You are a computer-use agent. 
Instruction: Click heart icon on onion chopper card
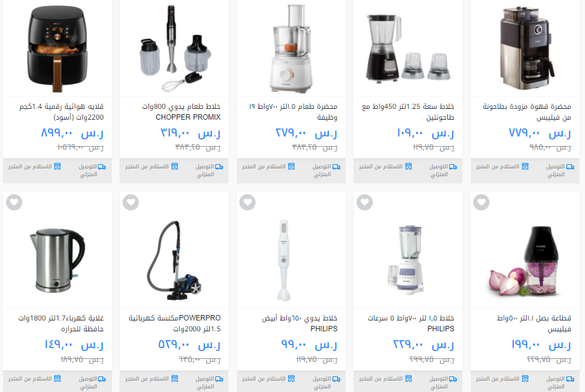click(x=481, y=203)
